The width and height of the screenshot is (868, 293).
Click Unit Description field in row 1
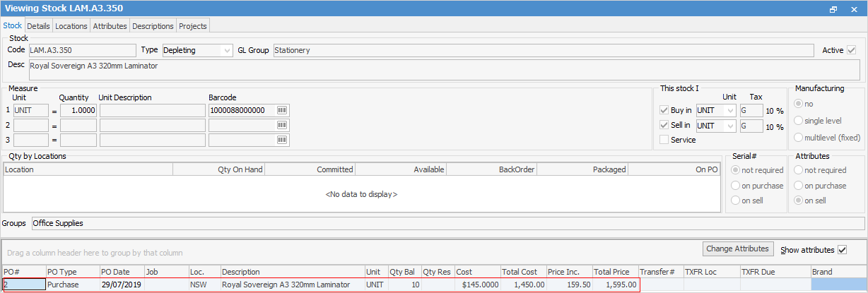pos(152,110)
